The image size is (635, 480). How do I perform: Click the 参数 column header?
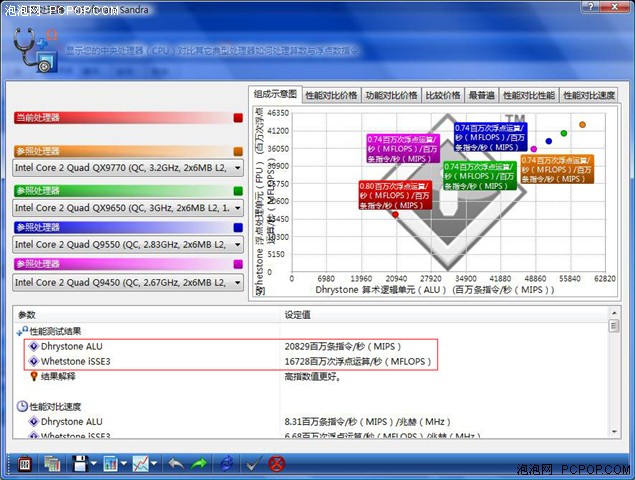(x=147, y=315)
